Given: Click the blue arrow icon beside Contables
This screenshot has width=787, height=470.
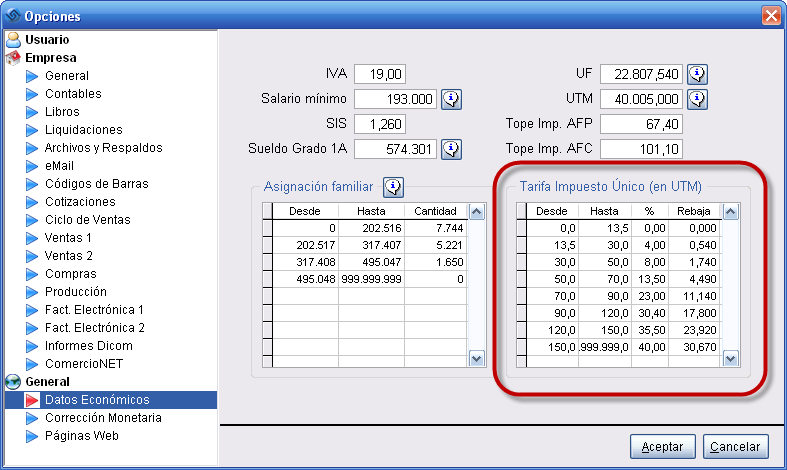Looking at the screenshot, I should point(32,94).
